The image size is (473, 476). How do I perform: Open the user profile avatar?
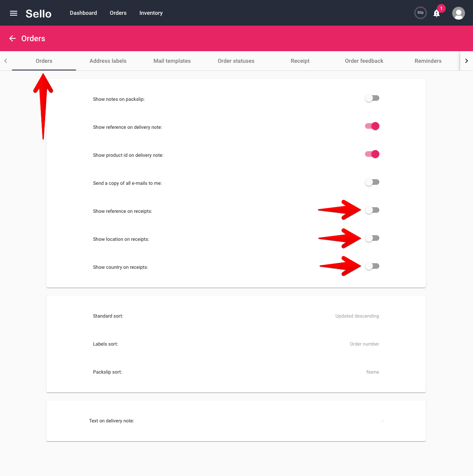click(x=459, y=13)
